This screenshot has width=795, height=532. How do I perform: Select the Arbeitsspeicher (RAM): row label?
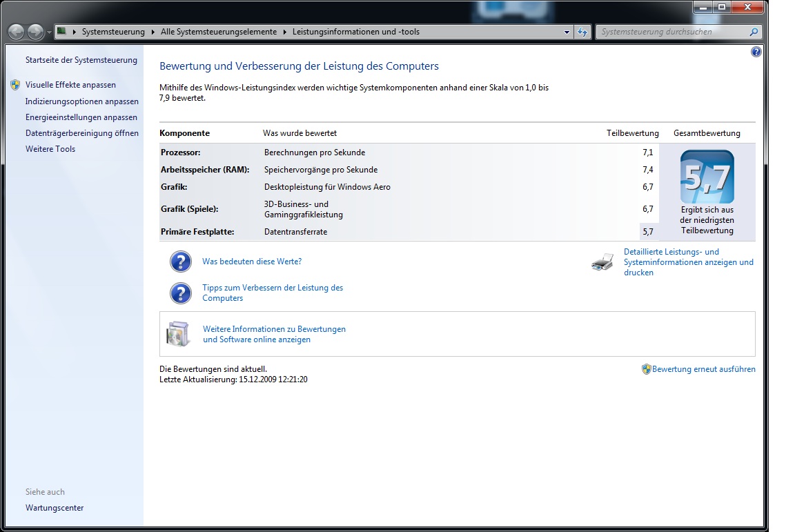(205, 169)
